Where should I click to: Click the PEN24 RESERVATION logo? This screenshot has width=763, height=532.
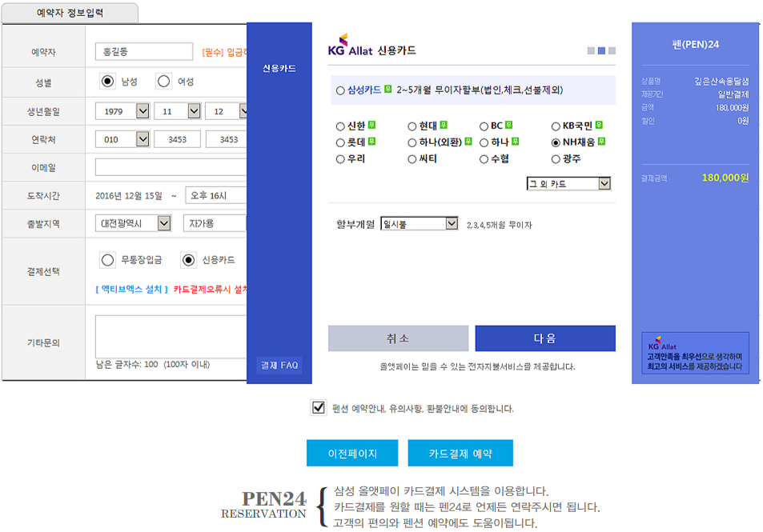(x=263, y=505)
